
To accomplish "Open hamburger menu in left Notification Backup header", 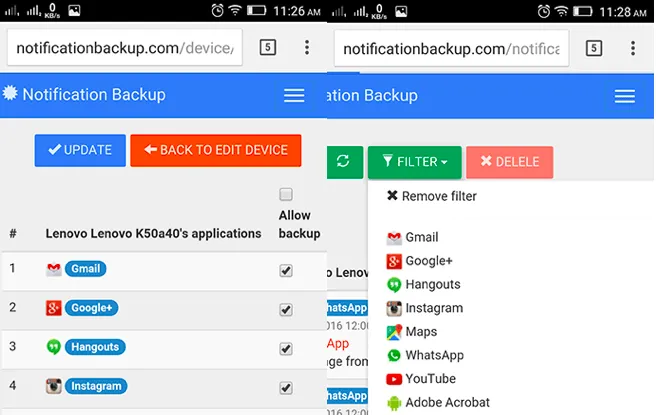I will 294,95.
